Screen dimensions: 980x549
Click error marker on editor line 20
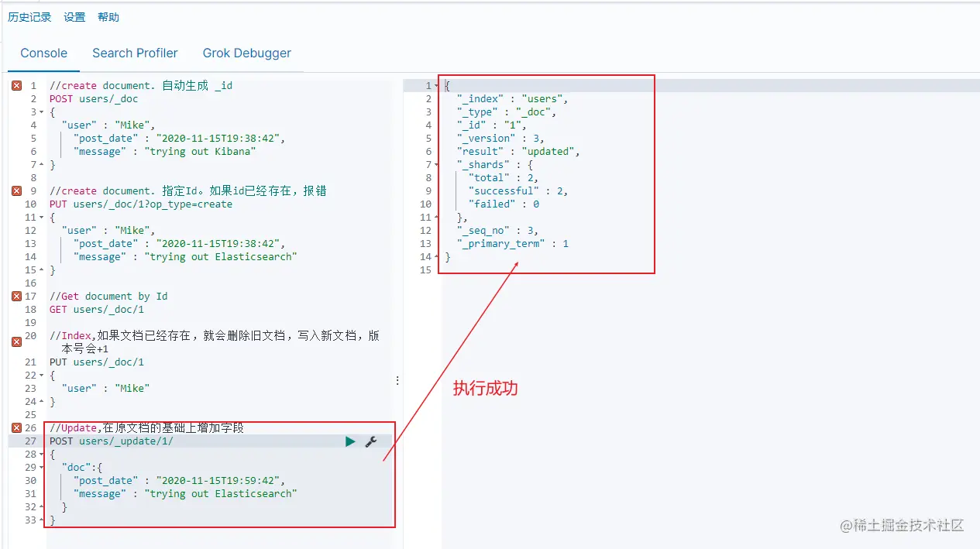pos(16,341)
